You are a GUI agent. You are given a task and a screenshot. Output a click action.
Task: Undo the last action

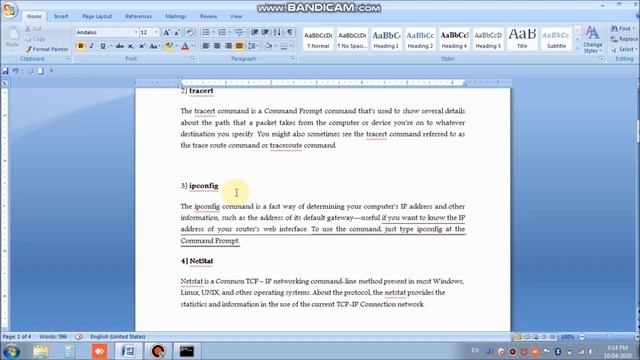(15, 71)
